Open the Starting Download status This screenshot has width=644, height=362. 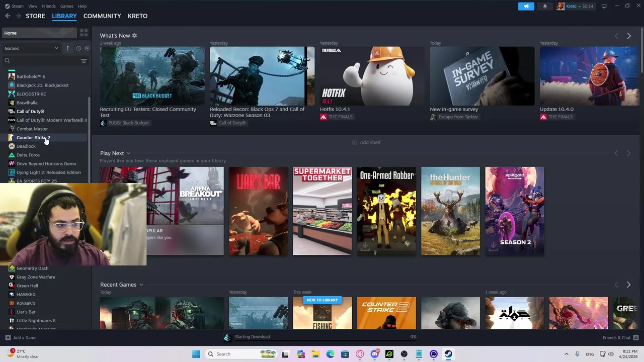point(252,337)
